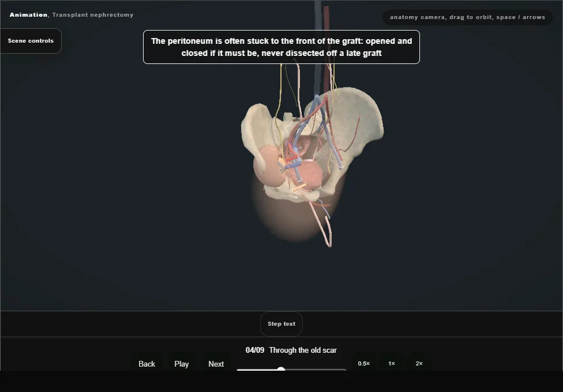Play the animation
The height and width of the screenshot is (392, 563).
181,364
